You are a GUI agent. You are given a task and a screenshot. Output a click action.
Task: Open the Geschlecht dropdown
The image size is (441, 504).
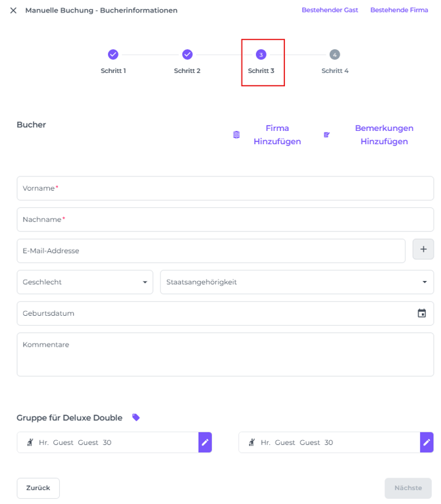click(85, 282)
